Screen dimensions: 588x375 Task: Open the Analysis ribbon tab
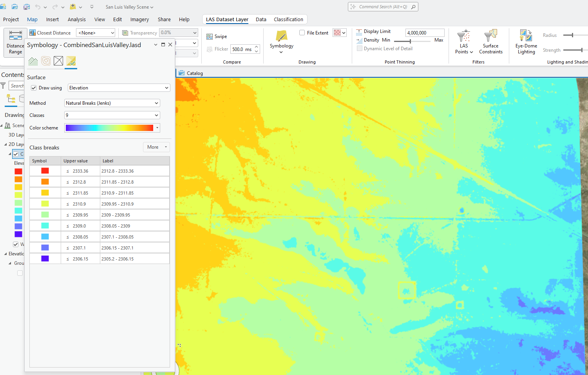pos(76,20)
